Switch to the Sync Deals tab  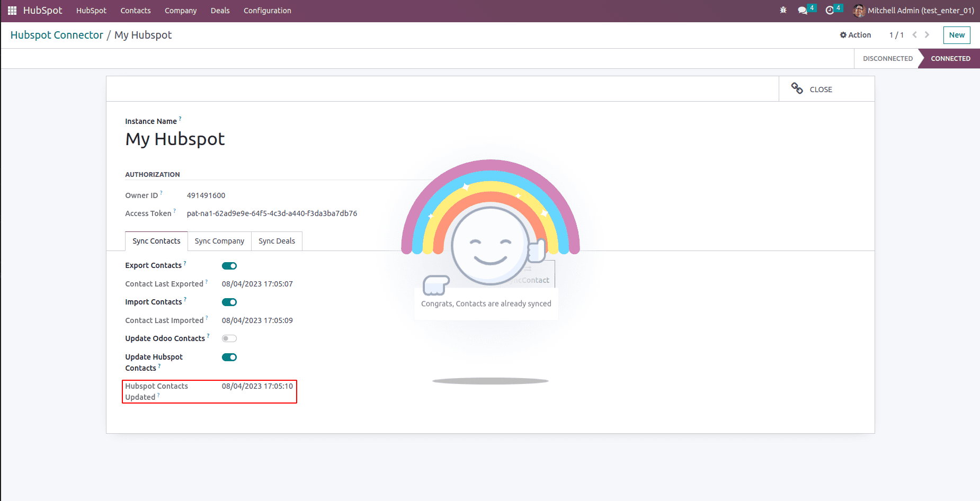click(277, 241)
